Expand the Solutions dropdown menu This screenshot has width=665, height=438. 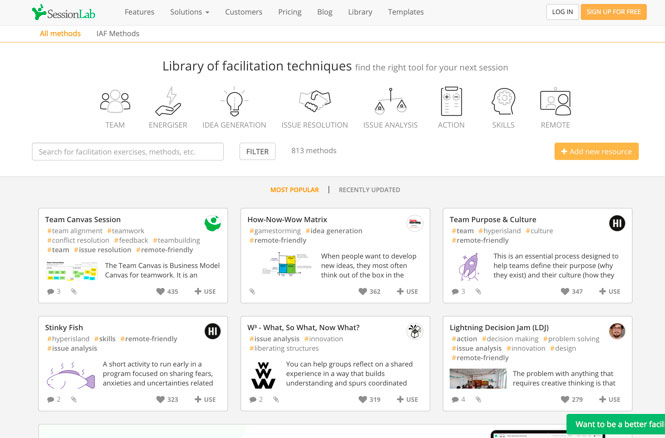[189, 12]
